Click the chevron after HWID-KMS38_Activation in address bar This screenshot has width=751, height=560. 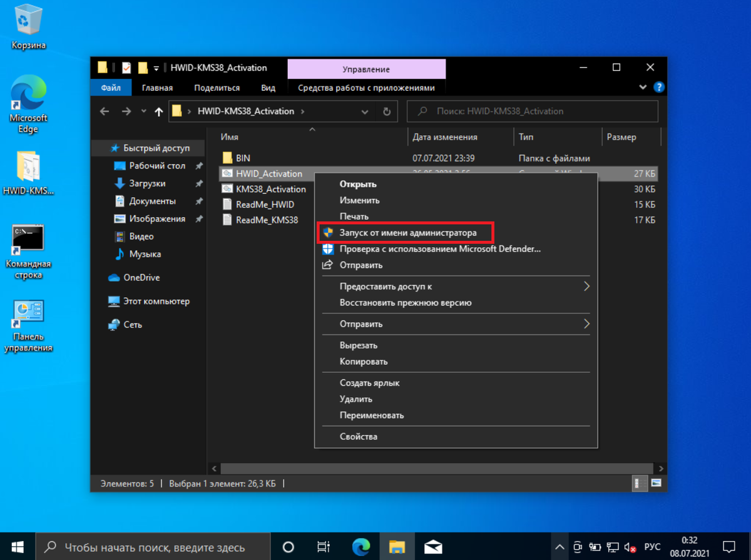coord(303,111)
